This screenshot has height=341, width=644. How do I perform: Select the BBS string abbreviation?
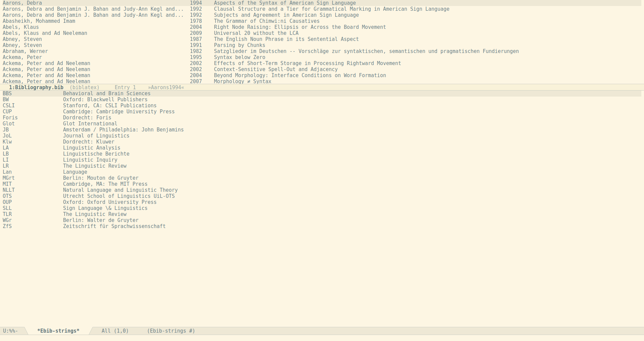point(7,94)
